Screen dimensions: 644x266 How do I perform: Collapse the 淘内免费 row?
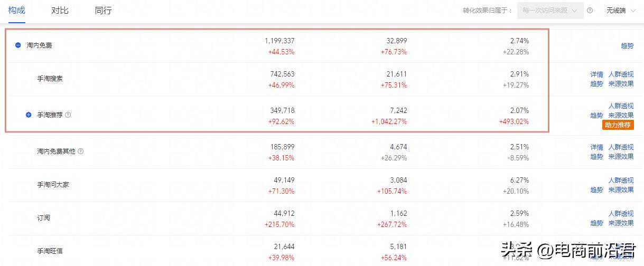[x=18, y=45]
